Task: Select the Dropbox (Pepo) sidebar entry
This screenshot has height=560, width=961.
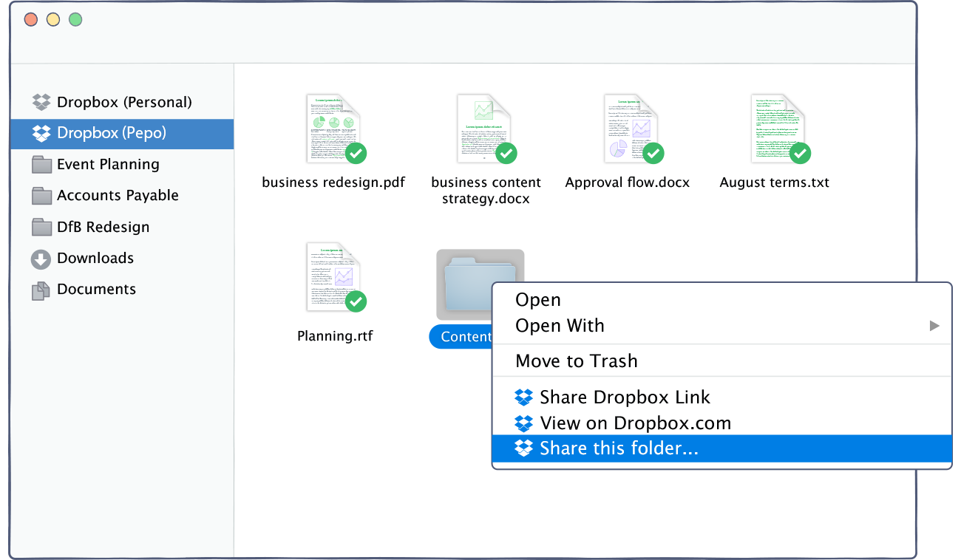Action: tap(111, 133)
